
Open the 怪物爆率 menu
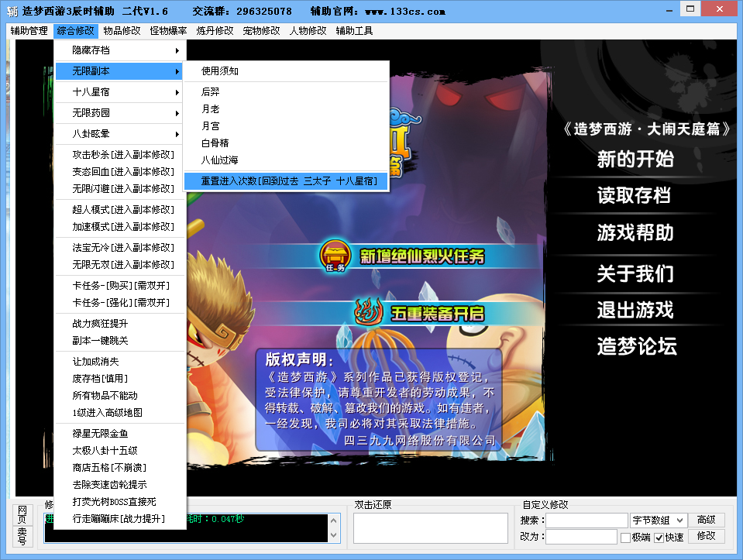click(168, 31)
